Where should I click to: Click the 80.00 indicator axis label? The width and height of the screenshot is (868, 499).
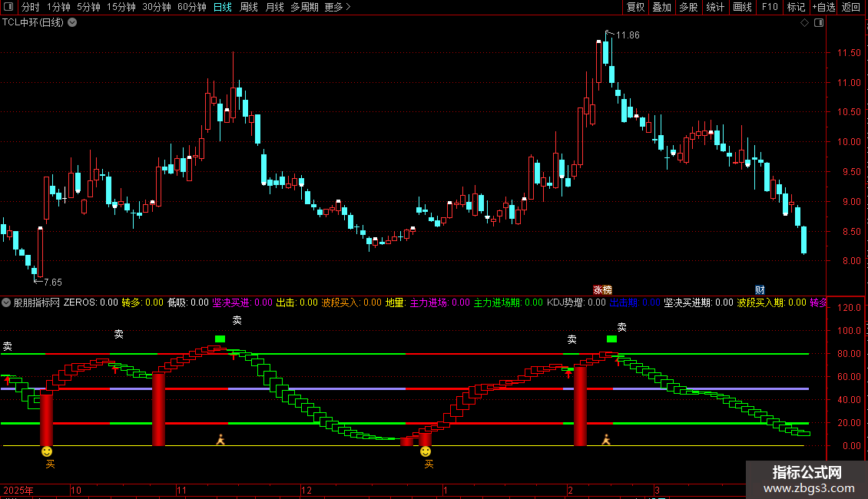pyautogui.click(x=849, y=353)
